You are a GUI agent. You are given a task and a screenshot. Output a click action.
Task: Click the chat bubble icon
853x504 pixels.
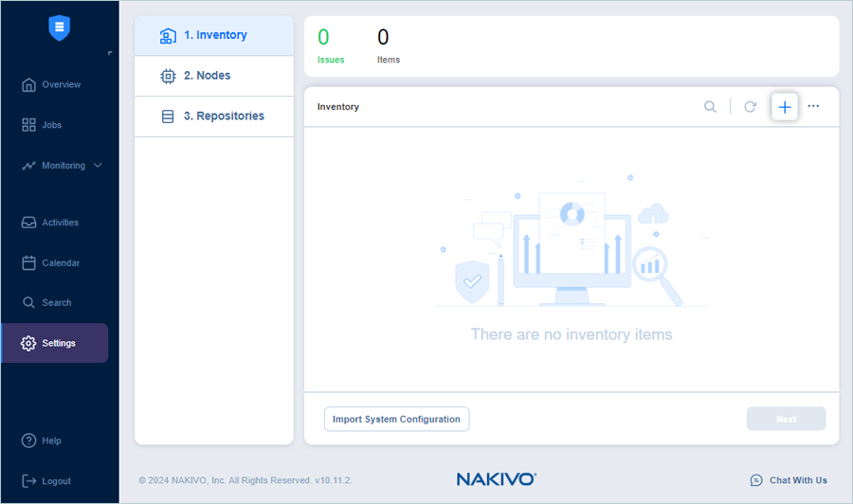click(x=756, y=480)
